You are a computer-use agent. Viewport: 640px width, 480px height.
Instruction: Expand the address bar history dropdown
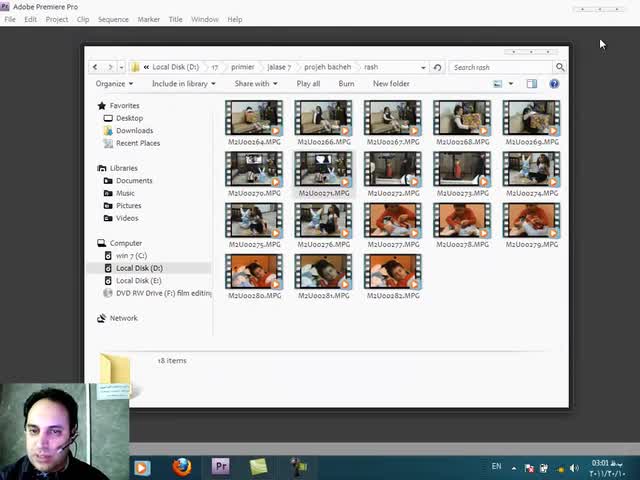coord(423,67)
